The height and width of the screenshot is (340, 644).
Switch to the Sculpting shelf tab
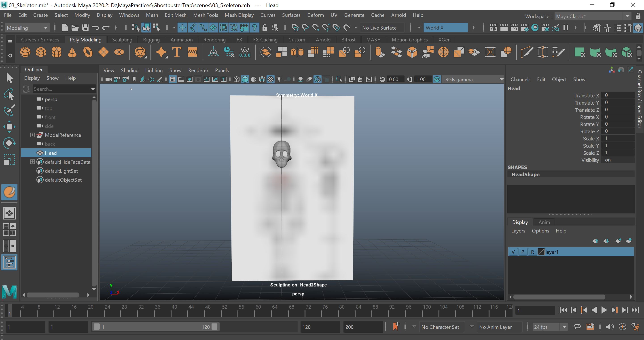[x=122, y=40]
